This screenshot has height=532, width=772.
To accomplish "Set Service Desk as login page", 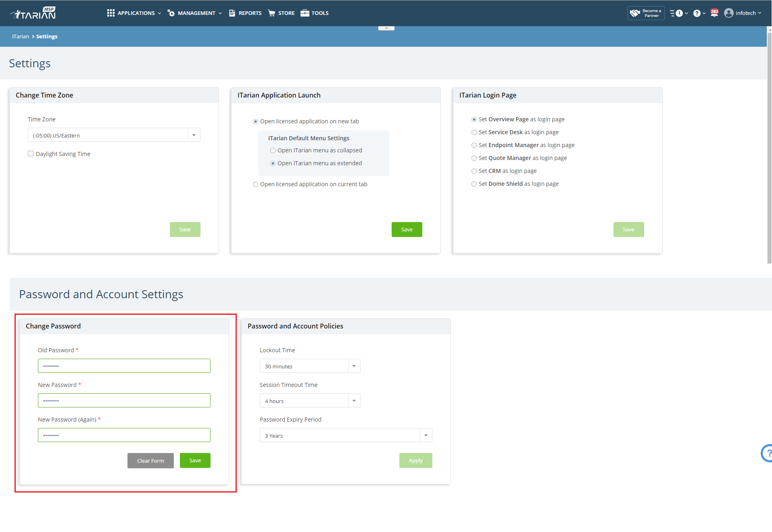I will [x=474, y=132].
